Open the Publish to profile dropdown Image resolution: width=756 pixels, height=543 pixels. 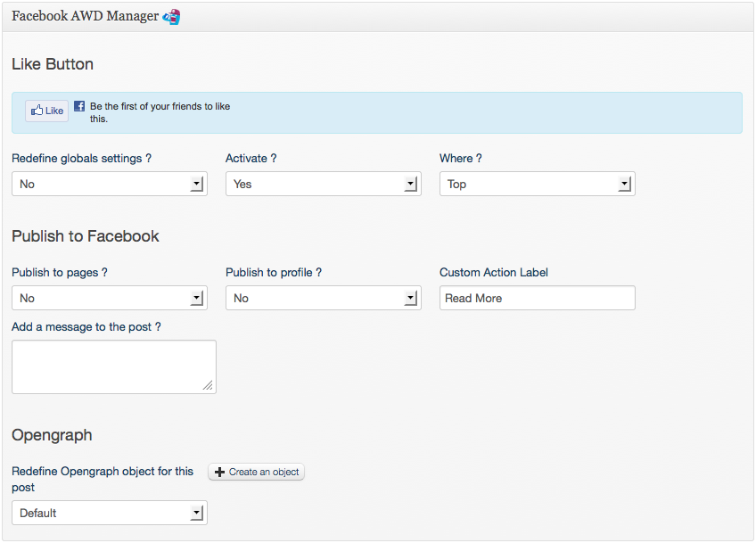pos(323,299)
